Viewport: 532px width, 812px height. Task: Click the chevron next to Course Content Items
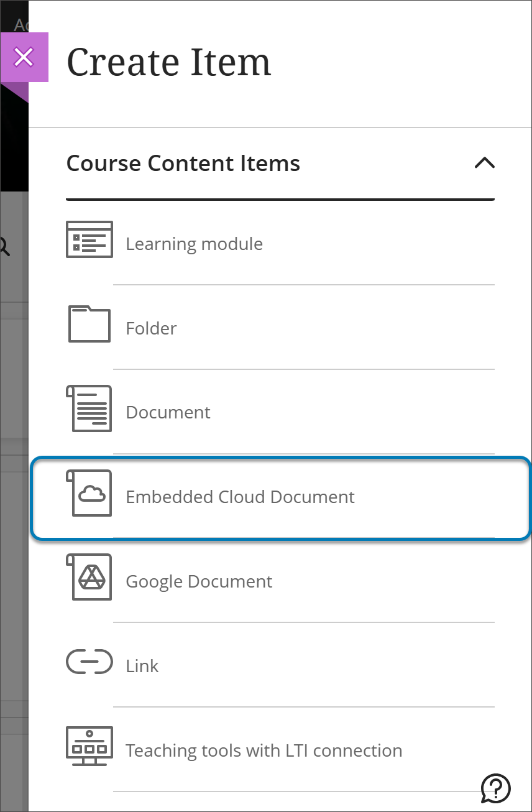point(485,163)
